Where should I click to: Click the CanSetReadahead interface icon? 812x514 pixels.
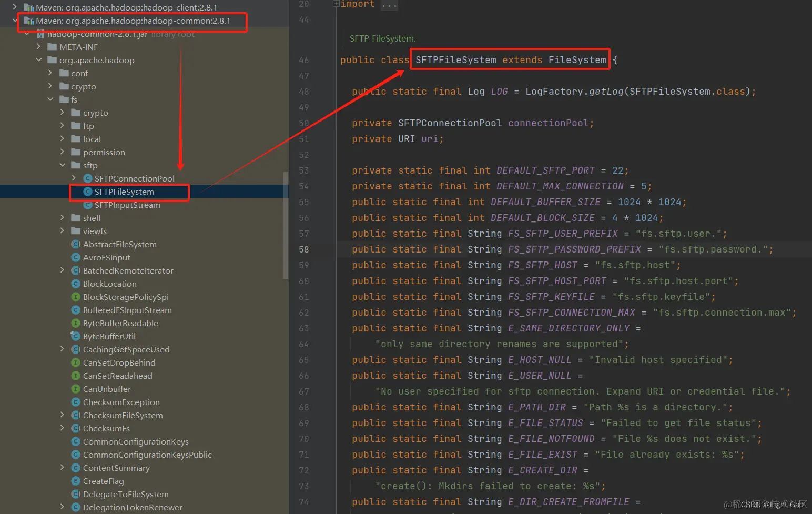click(x=76, y=376)
